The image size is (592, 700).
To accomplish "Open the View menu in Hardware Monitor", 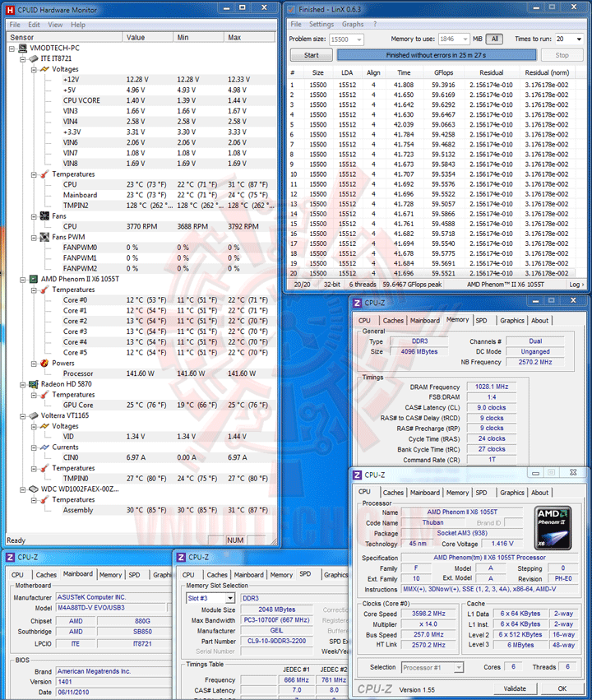I will (x=55, y=25).
